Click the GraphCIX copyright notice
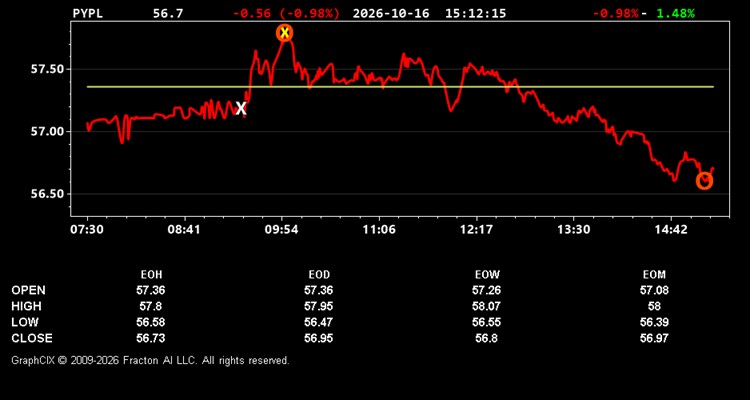 [x=150, y=360]
